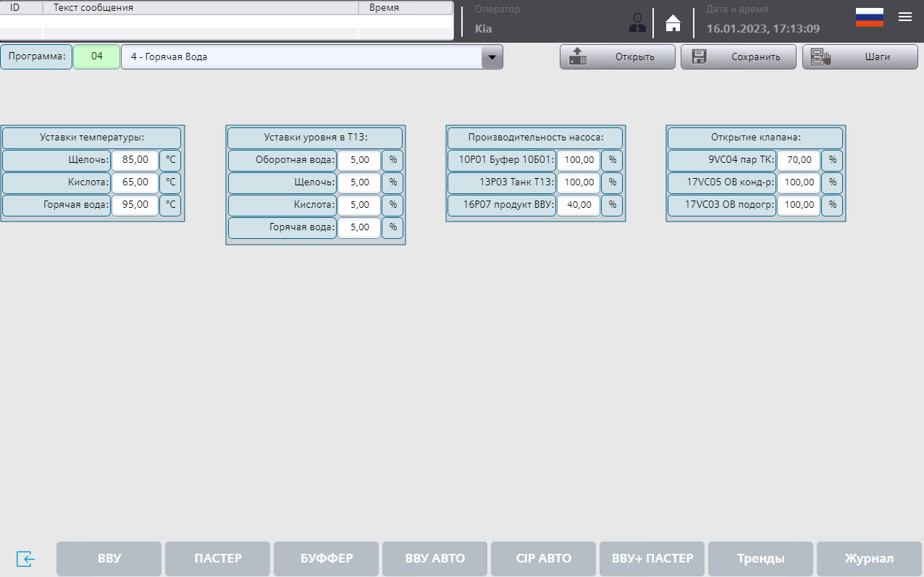Viewport: 924px width, 577px height.
Task: Go to the home screen icon
Action: click(x=673, y=23)
